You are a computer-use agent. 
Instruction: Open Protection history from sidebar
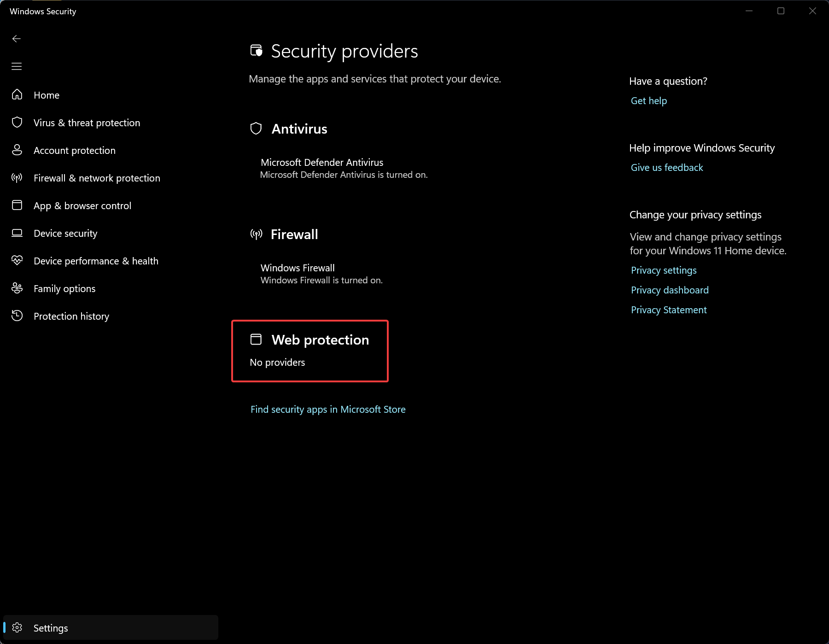pos(71,316)
